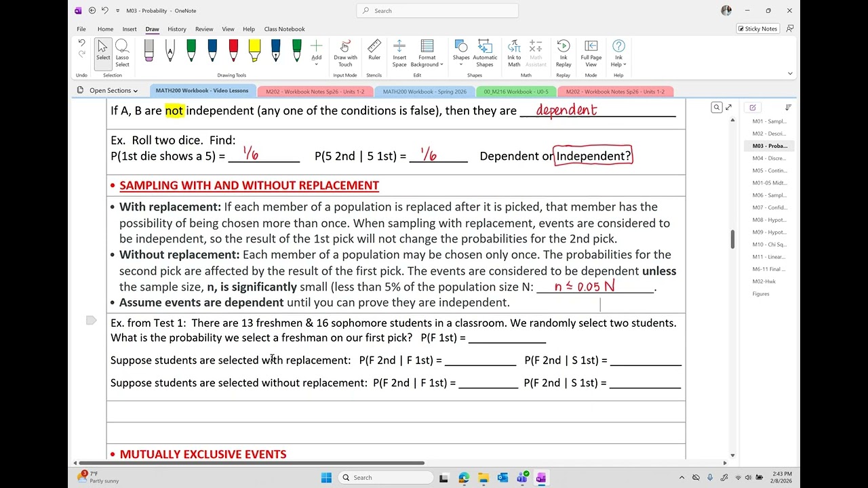Click the Sticky Notes button
The height and width of the screenshot is (488, 868).
coord(757,28)
